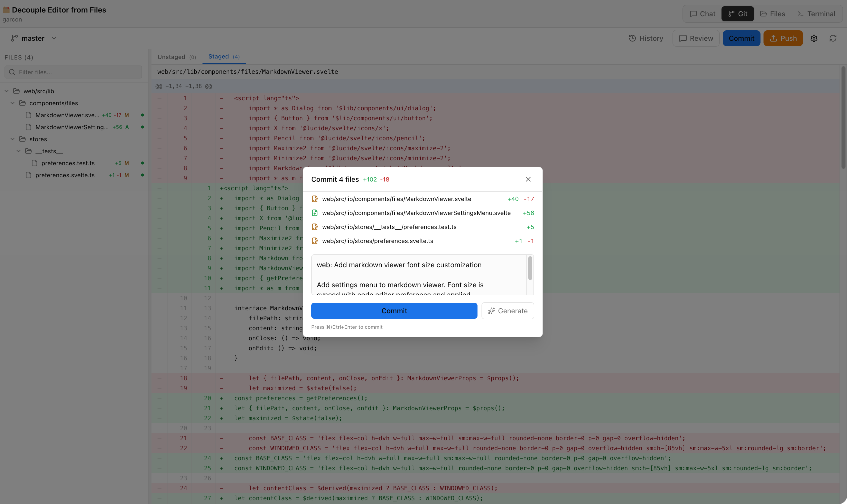Click the Generate button
Screen dimensions: 847x504
coord(507,310)
